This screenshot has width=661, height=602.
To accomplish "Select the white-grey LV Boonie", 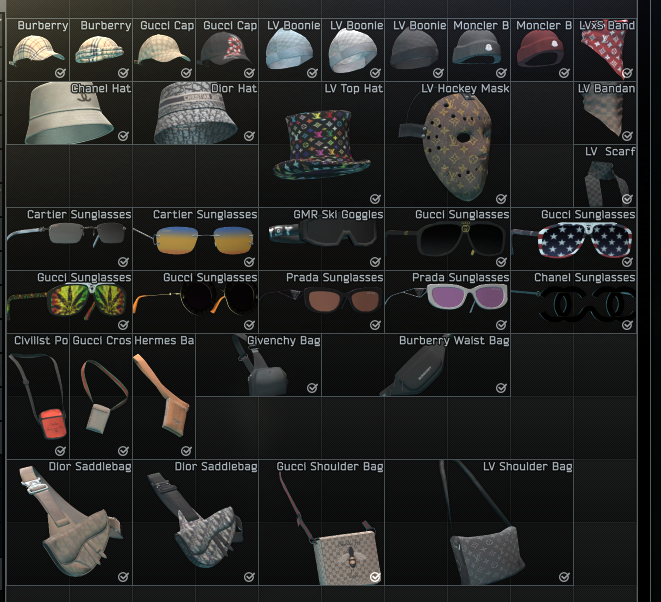I will coord(353,50).
